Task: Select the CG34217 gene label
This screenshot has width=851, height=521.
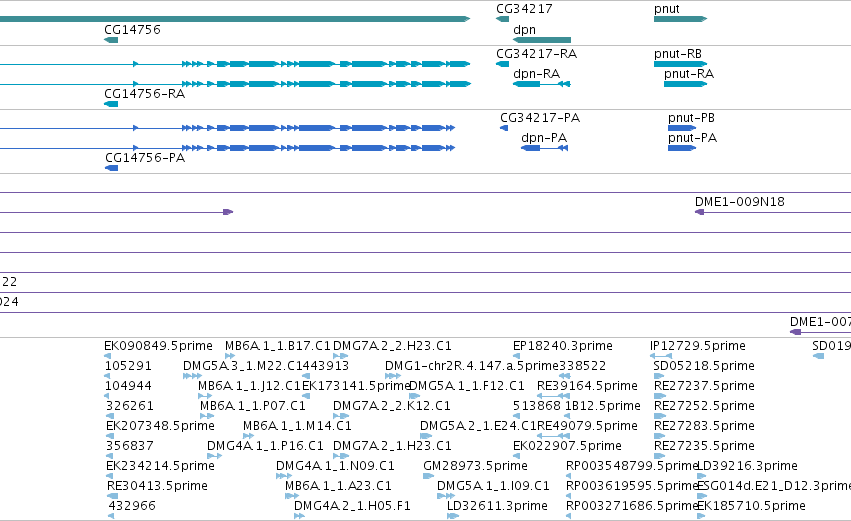Action: coord(524,9)
